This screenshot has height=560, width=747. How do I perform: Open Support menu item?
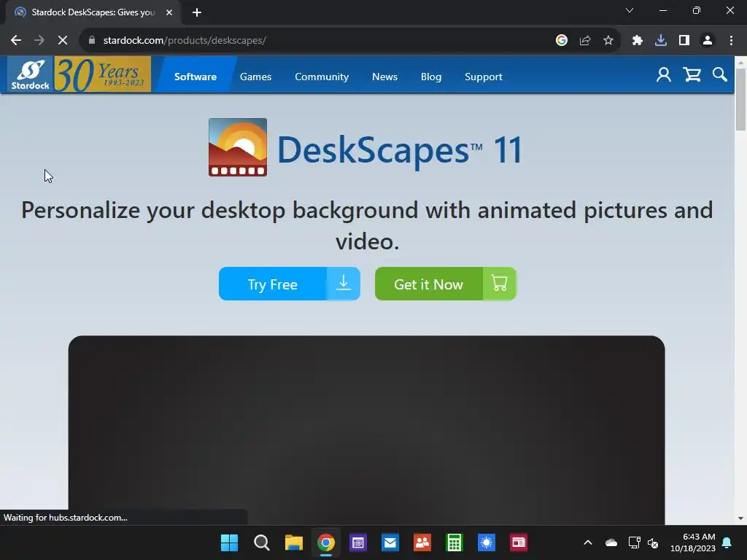point(484,77)
